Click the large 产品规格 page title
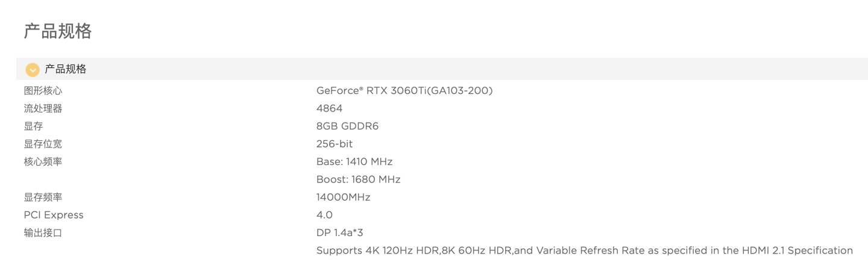 58,31
